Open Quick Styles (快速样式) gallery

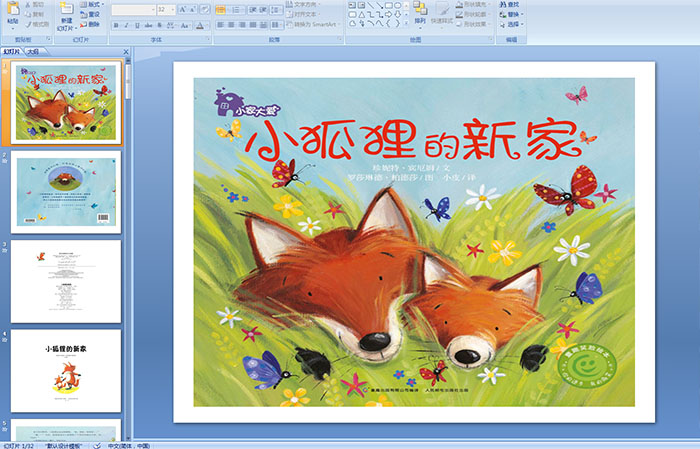(442, 14)
